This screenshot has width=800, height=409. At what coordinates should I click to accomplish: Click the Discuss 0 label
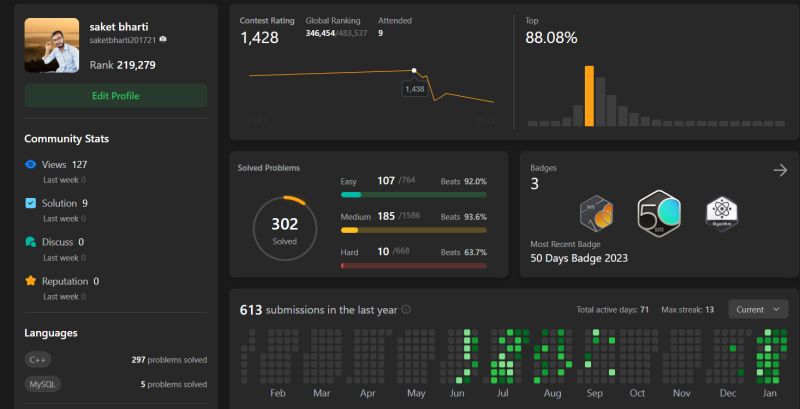(63, 242)
